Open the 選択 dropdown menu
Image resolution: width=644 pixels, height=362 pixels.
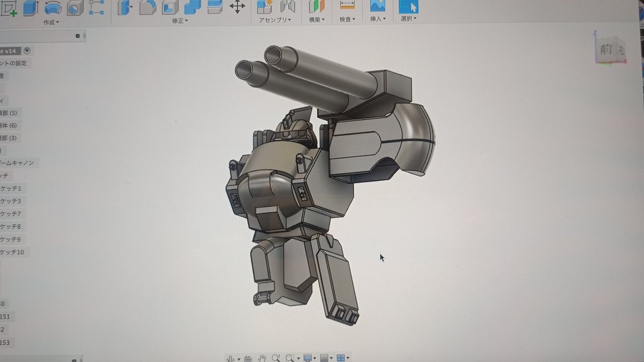(409, 18)
